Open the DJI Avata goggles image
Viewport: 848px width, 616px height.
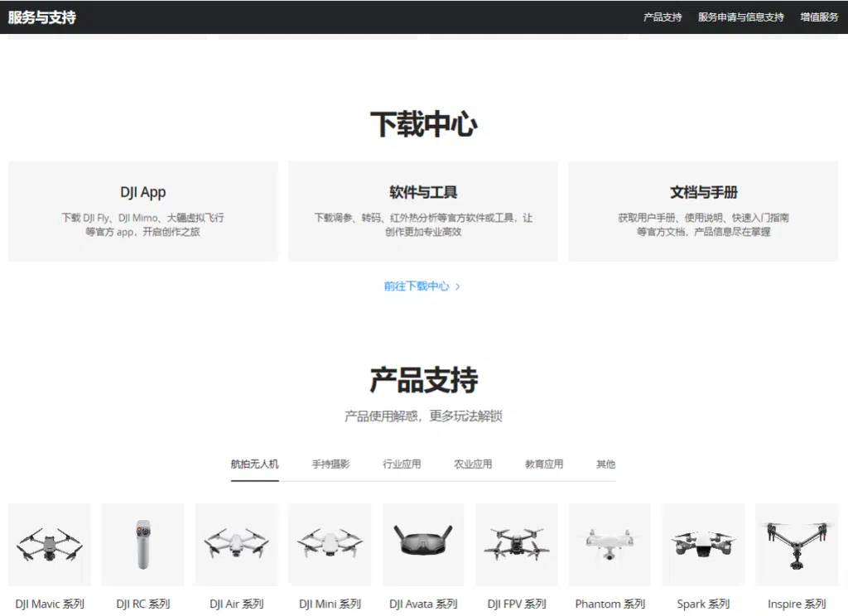click(x=423, y=545)
